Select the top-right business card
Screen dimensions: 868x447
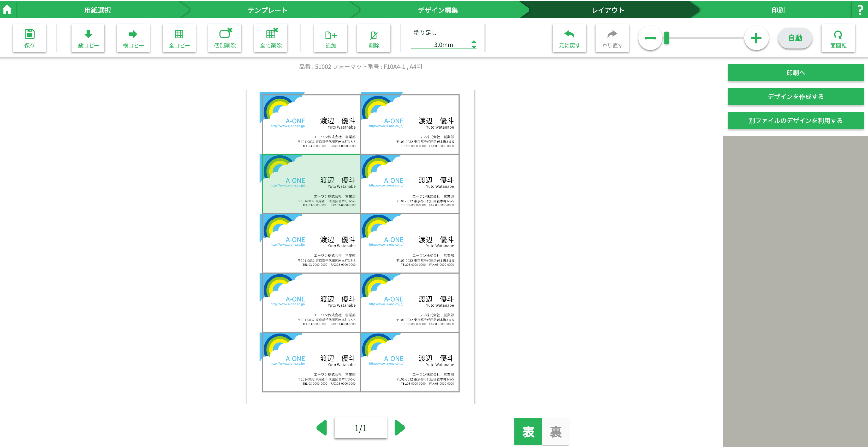pyautogui.click(x=410, y=124)
